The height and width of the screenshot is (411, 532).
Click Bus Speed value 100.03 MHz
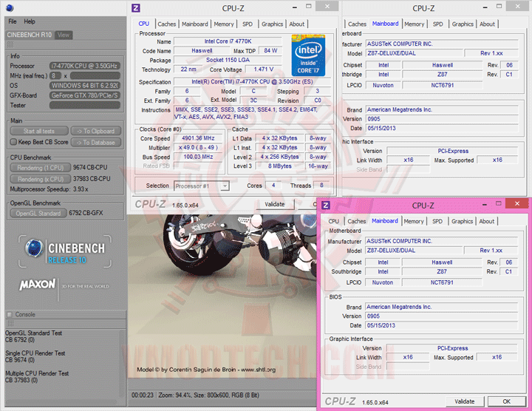click(198, 157)
